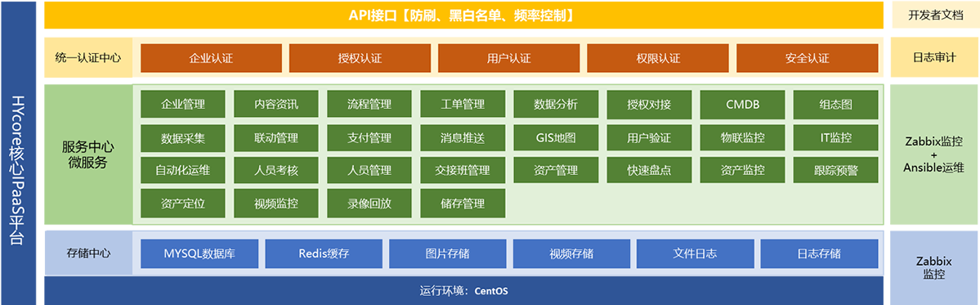The width and height of the screenshot is (980, 305).
Task: Click the 日志存储 block
Action: tap(819, 253)
